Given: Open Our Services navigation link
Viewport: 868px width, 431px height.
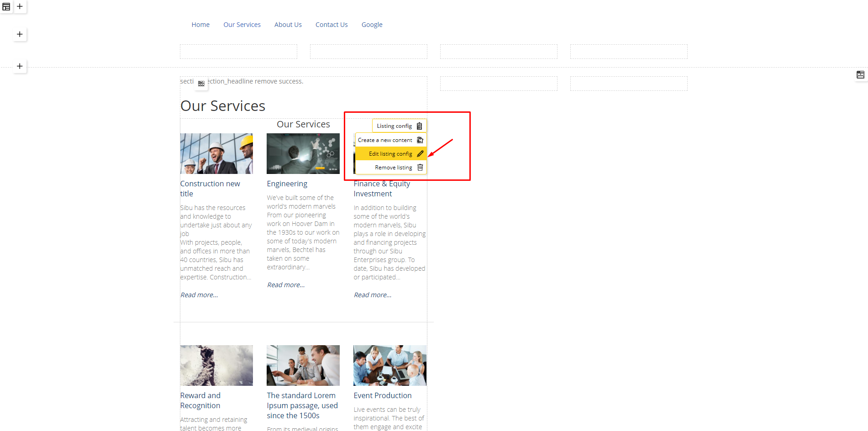Looking at the screenshot, I should coord(242,25).
